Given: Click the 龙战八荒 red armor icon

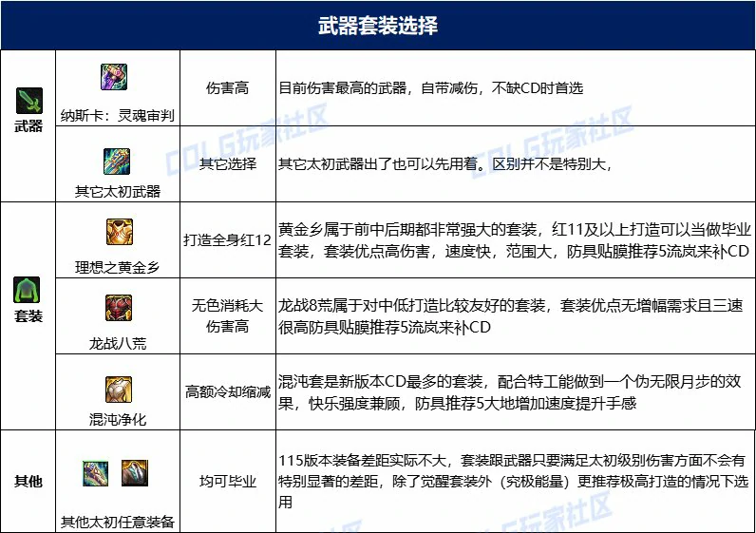Looking at the screenshot, I should (119, 308).
